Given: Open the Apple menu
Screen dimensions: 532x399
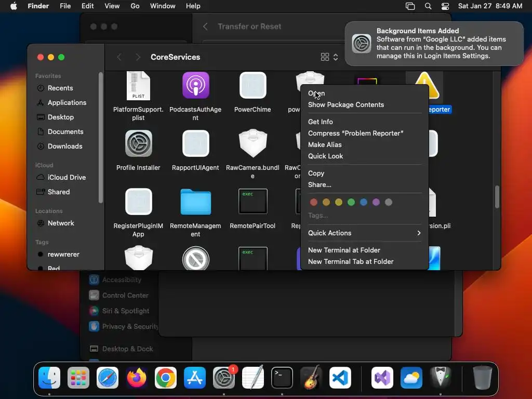Looking at the screenshot, I should click(14, 6).
